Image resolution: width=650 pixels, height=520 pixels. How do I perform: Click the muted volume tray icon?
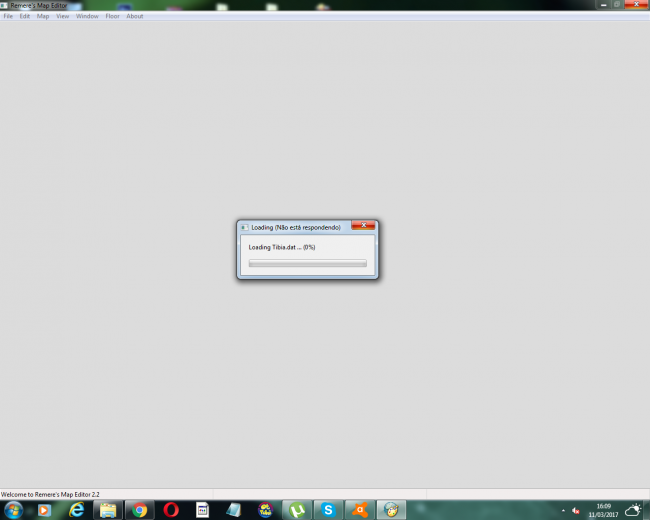[576, 510]
